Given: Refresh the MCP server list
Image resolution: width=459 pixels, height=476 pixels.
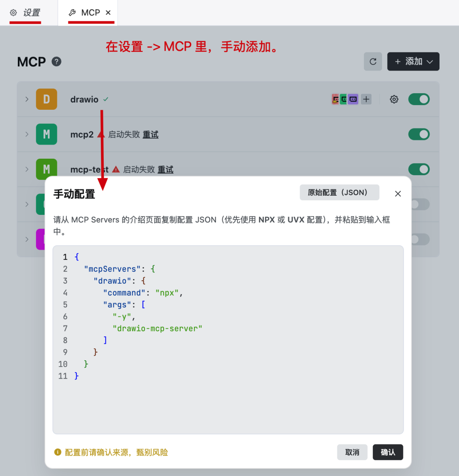Looking at the screenshot, I should point(373,61).
